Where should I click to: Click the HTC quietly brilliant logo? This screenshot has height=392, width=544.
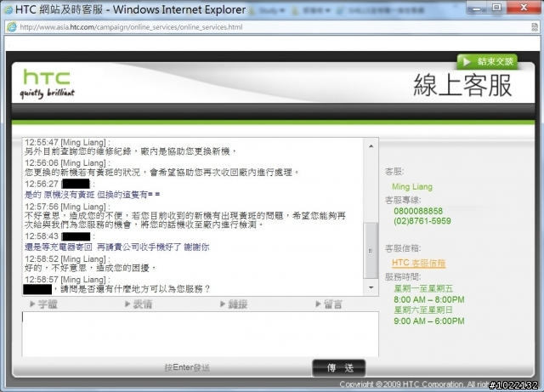coord(47,83)
